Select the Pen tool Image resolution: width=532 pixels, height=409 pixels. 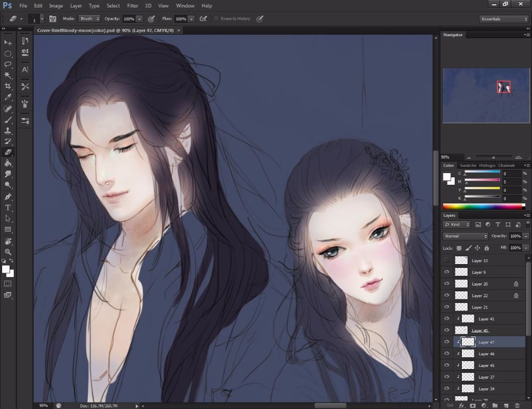pyautogui.click(x=8, y=197)
